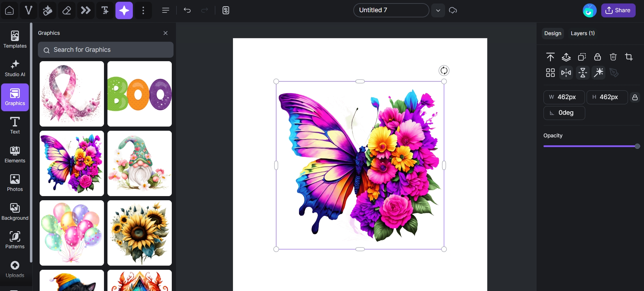The width and height of the screenshot is (644, 291).
Task: Toggle the aspect ratio lock beside height
Action: [x=635, y=97]
